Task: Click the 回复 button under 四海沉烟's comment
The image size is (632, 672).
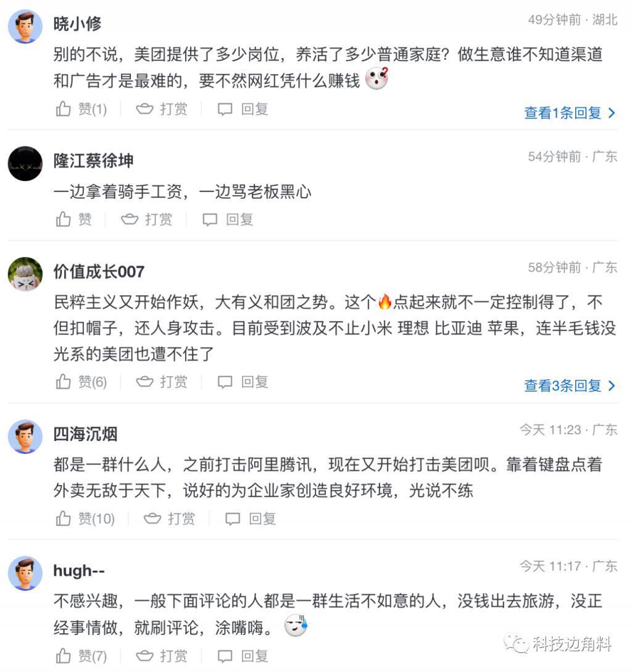Action: [x=263, y=519]
